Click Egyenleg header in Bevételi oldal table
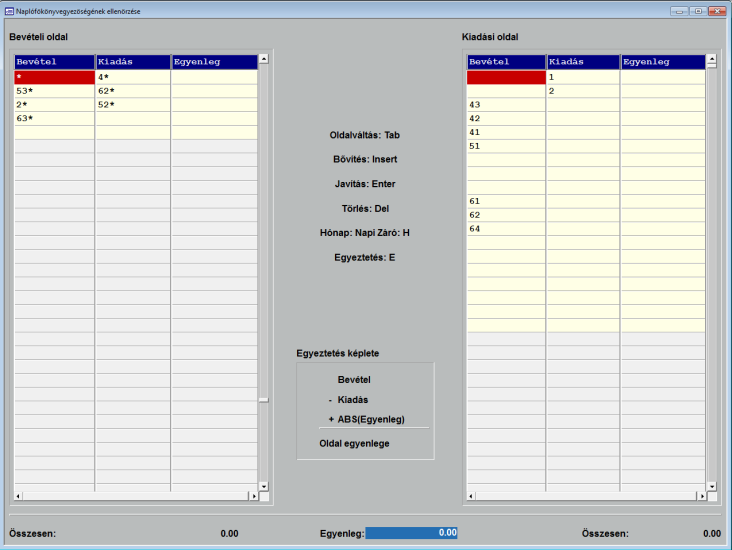Image resolution: width=732 pixels, height=550 pixels. click(214, 62)
